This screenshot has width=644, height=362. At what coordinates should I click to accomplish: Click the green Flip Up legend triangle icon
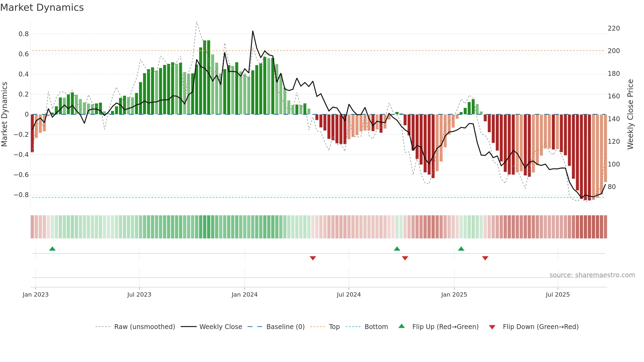pos(402,326)
